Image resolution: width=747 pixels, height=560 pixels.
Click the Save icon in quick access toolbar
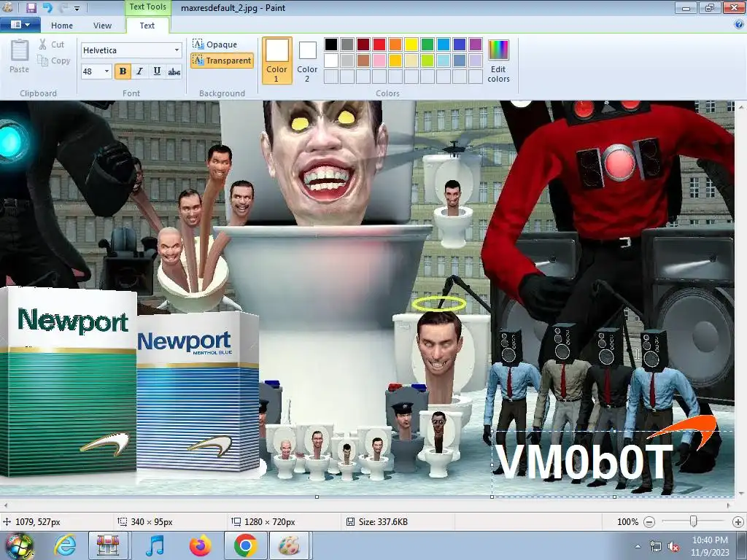click(x=31, y=7)
